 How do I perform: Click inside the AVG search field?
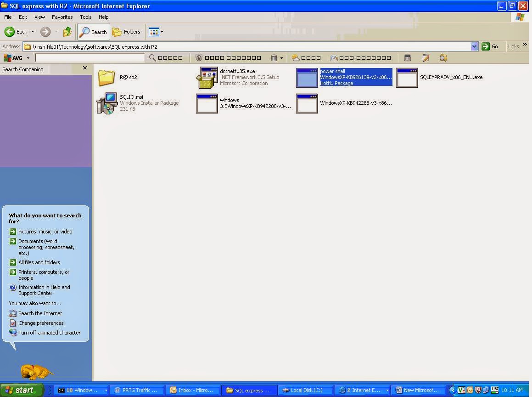coord(90,58)
